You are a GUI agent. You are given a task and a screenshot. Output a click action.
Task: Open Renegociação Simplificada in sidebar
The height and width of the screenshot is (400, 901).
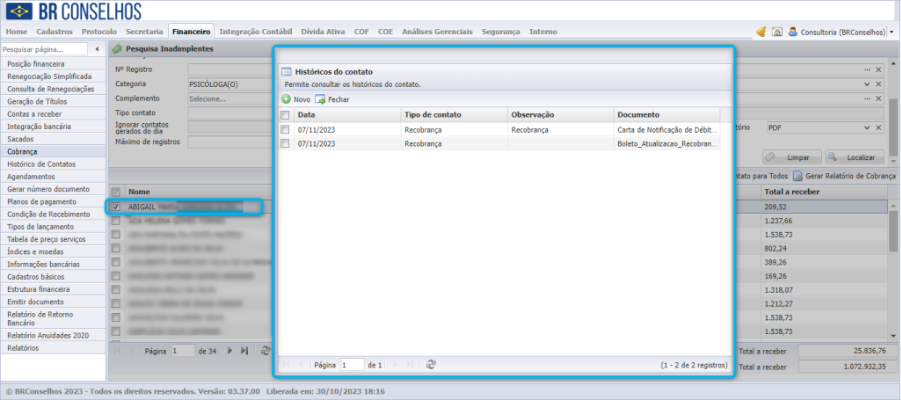click(53, 76)
